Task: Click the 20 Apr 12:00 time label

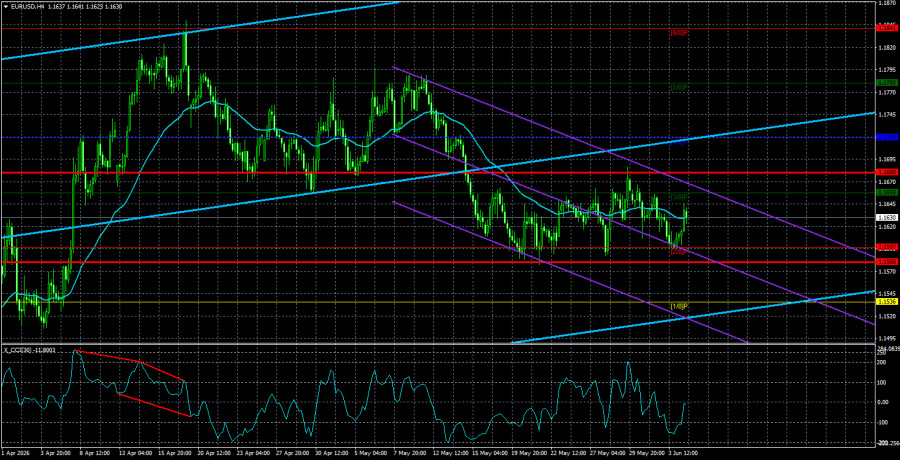Action: coord(215,453)
